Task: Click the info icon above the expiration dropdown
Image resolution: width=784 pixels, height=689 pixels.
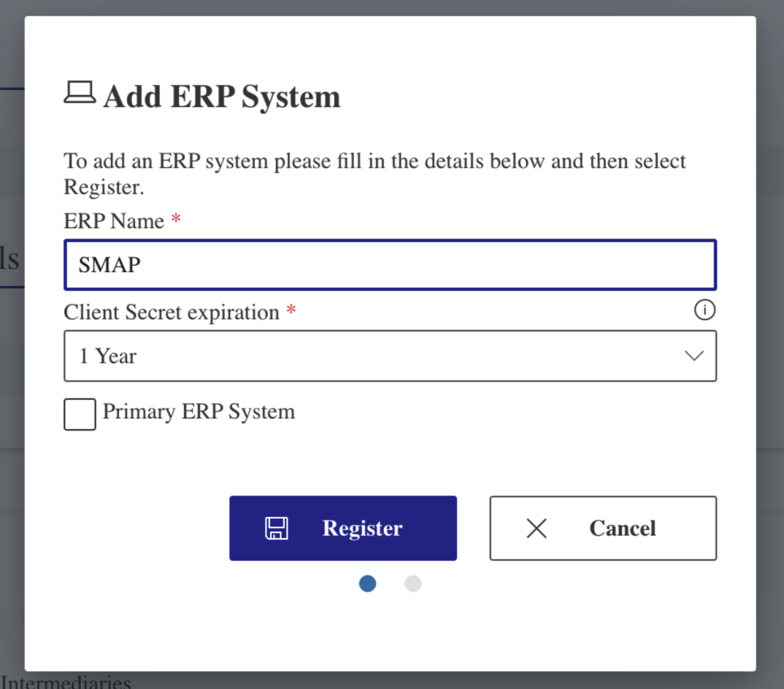Action: tap(705, 310)
